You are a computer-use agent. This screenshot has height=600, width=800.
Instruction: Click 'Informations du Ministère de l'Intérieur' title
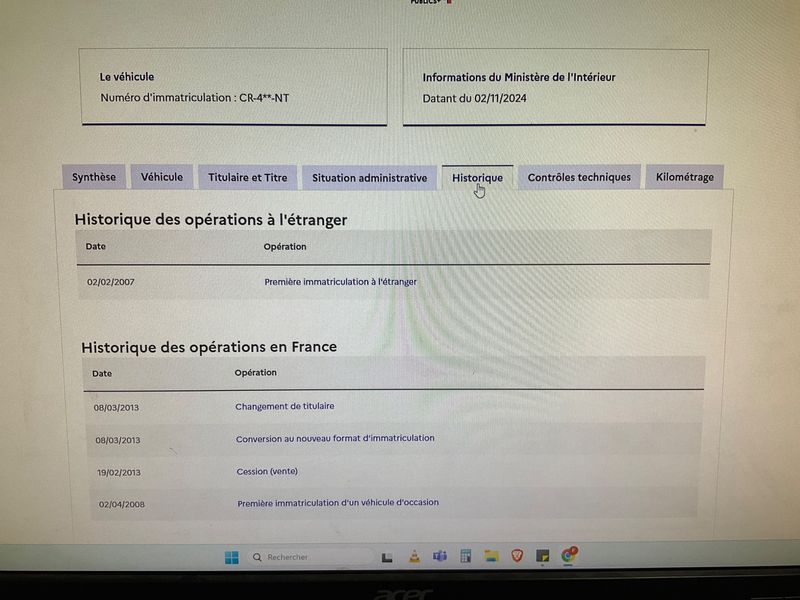point(519,78)
